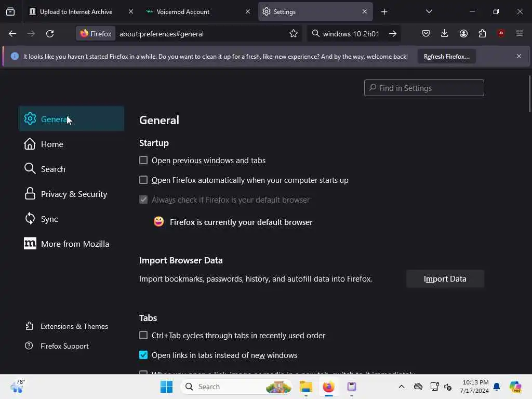Enable Ctrl+Tab cycles through tabs checkbox
This screenshot has height=399, width=532.
click(143, 335)
